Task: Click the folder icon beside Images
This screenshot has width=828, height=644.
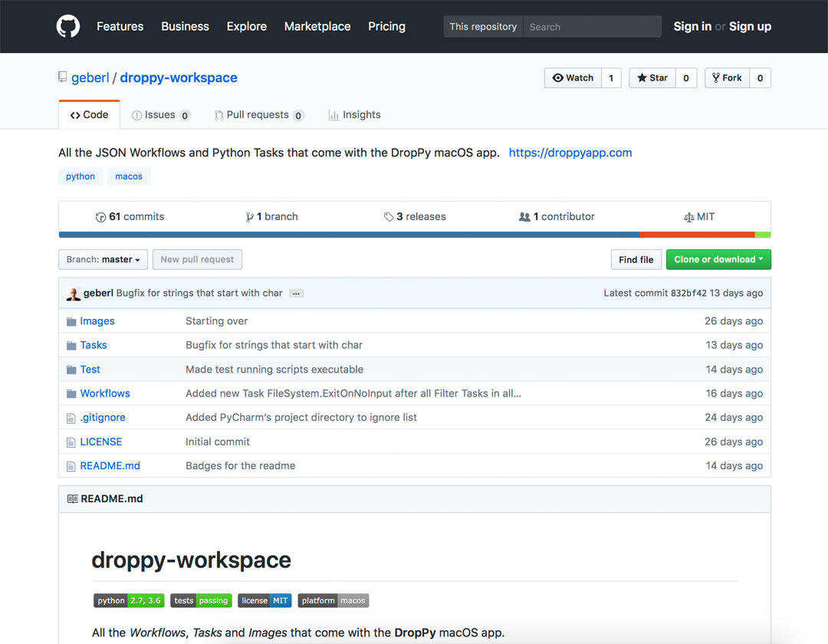Action: (x=71, y=321)
